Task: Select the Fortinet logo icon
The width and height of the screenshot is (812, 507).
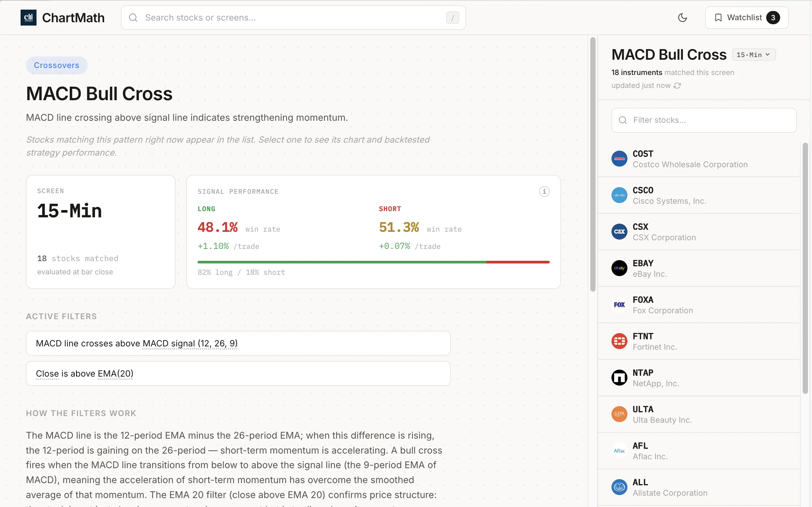Action: point(619,341)
